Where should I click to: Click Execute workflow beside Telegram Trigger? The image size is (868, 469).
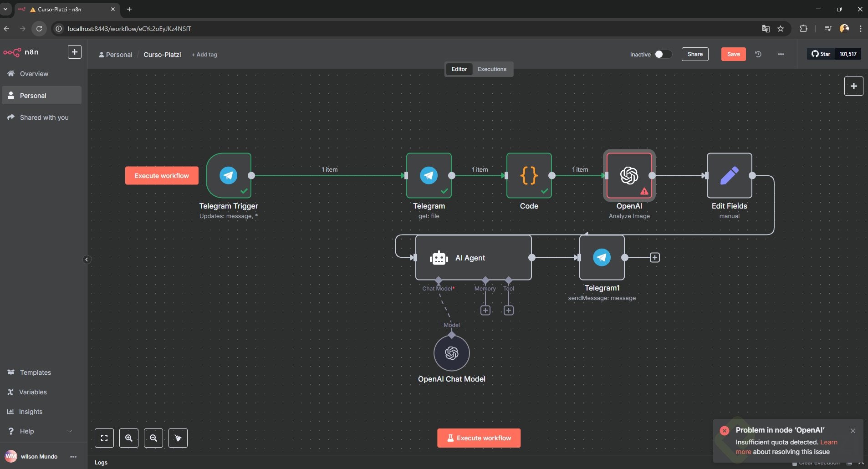(162, 176)
